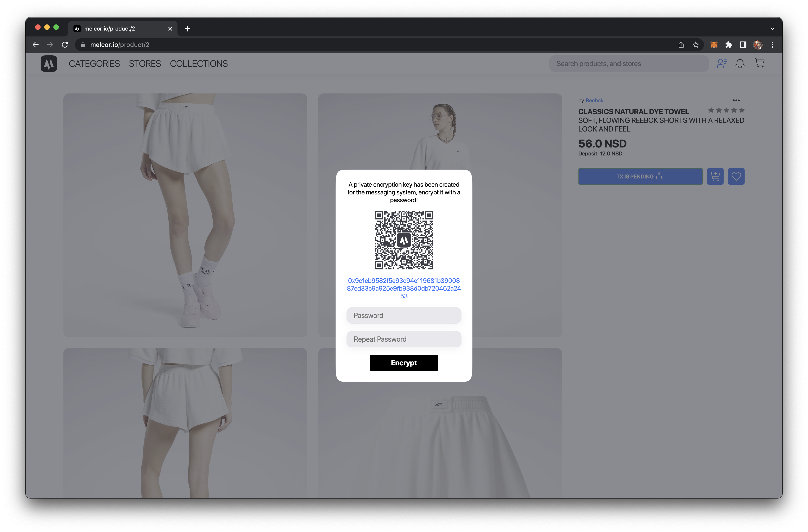This screenshot has width=808, height=532.
Task: Click the QR code in the encryption dialog
Action: click(404, 240)
